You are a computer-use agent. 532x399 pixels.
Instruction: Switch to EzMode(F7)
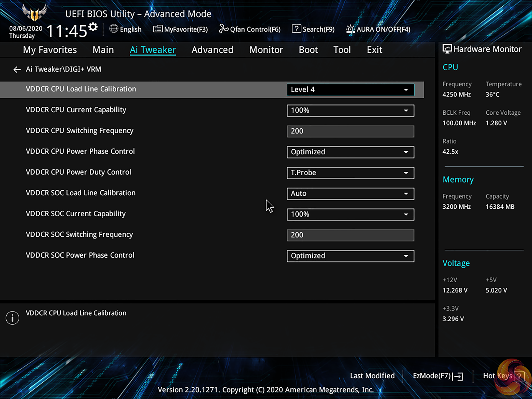(438, 376)
